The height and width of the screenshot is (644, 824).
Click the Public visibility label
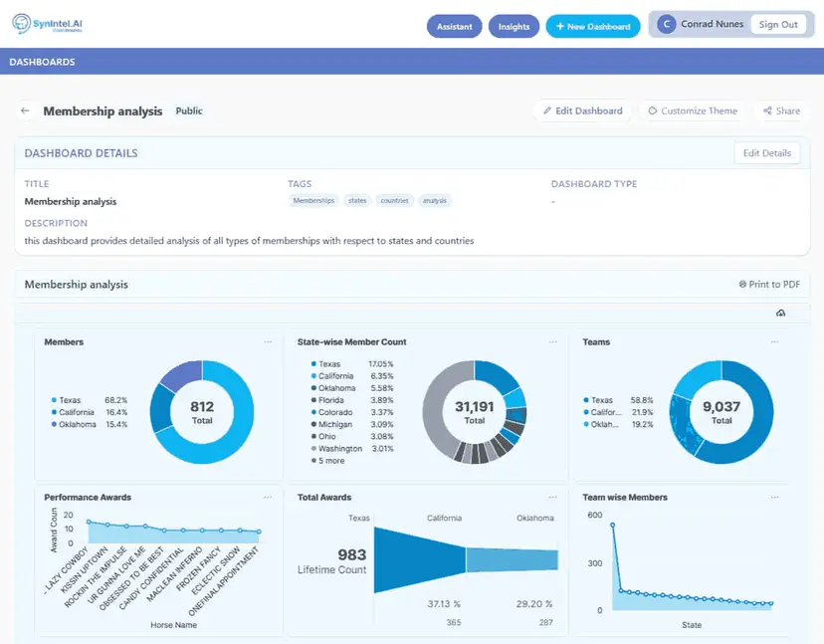[189, 110]
